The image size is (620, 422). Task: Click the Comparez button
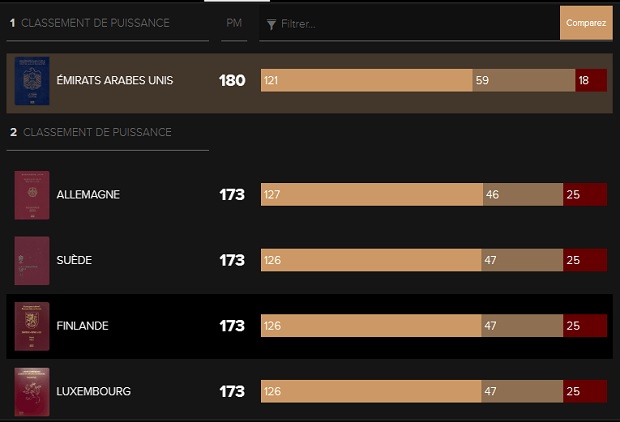click(x=586, y=23)
